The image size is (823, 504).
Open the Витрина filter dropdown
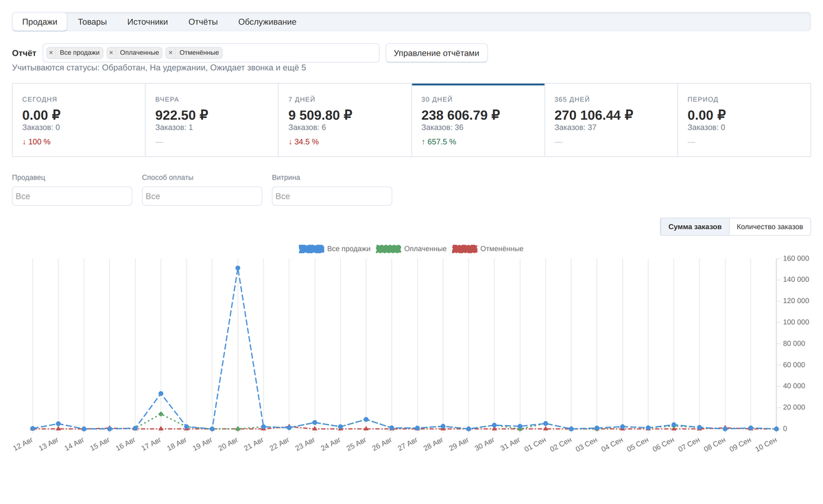click(x=332, y=196)
